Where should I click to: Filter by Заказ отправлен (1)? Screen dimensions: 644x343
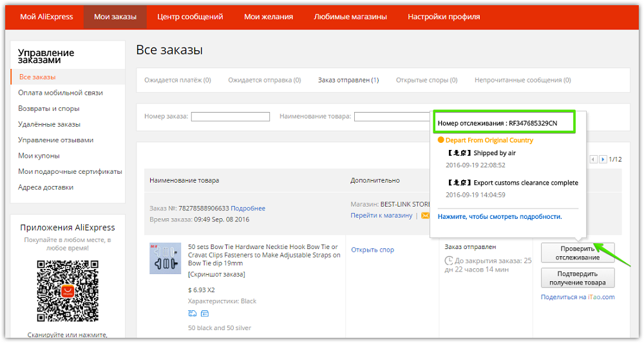348,80
